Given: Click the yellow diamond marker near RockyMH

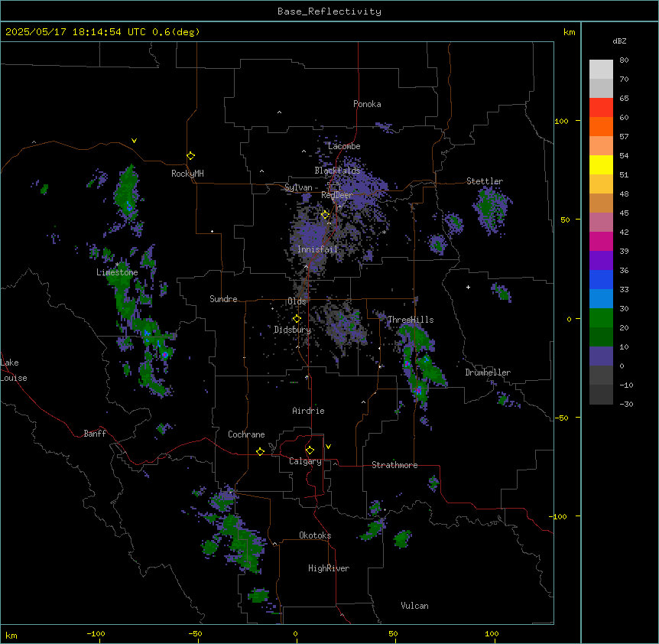Looking at the screenshot, I should click(x=191, y=156).
